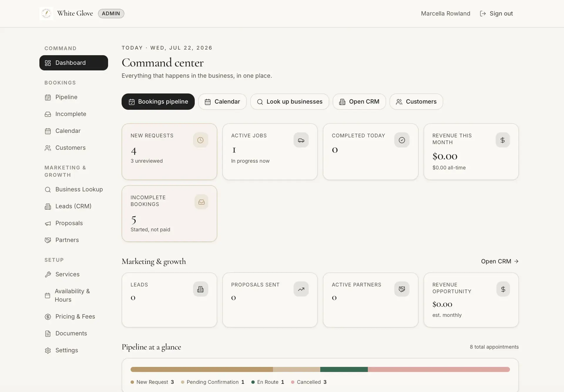Click the Marketing & growth section heading
This screenshot has height=392, width=564.
(x=154, y=261)
